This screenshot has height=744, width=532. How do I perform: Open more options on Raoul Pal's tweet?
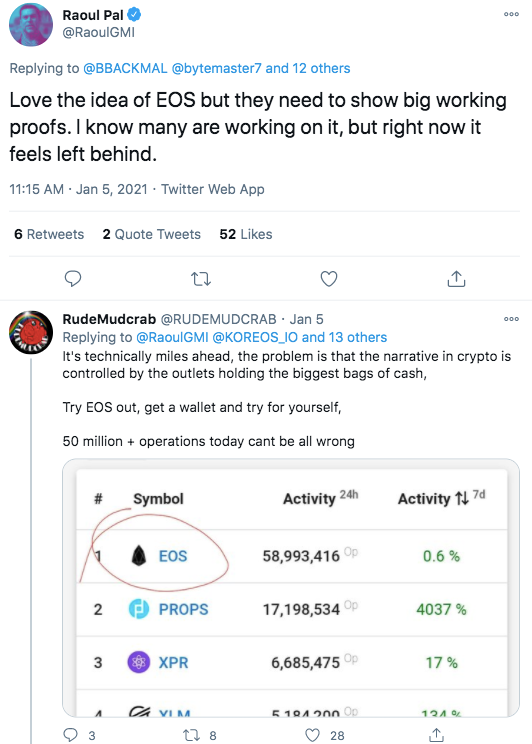pyautogui.click(x=511, y=14)
